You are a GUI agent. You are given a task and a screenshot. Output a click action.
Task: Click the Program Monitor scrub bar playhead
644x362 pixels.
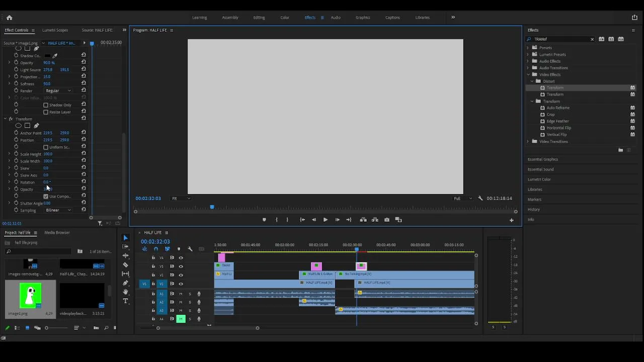[212, 207]
